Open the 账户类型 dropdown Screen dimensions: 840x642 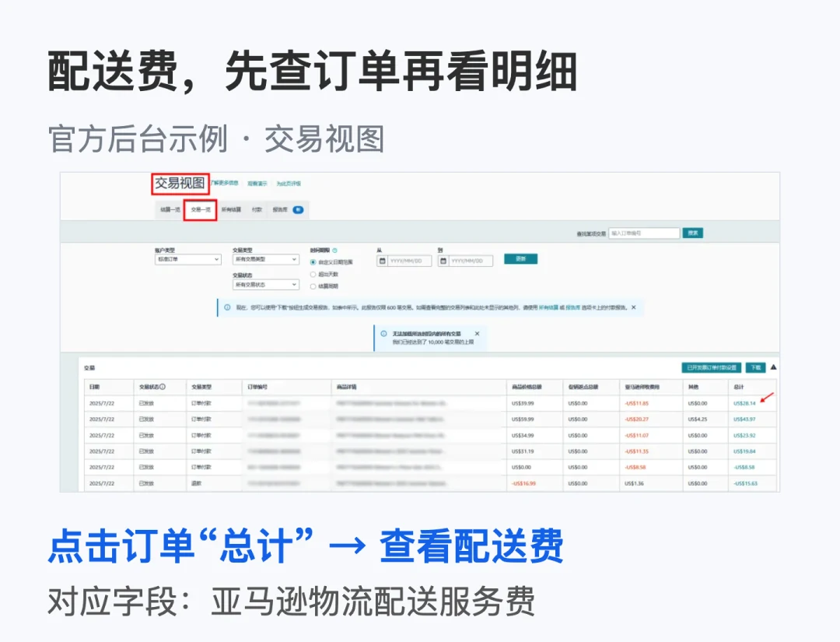pyautogui.click(x=187, y=259)
